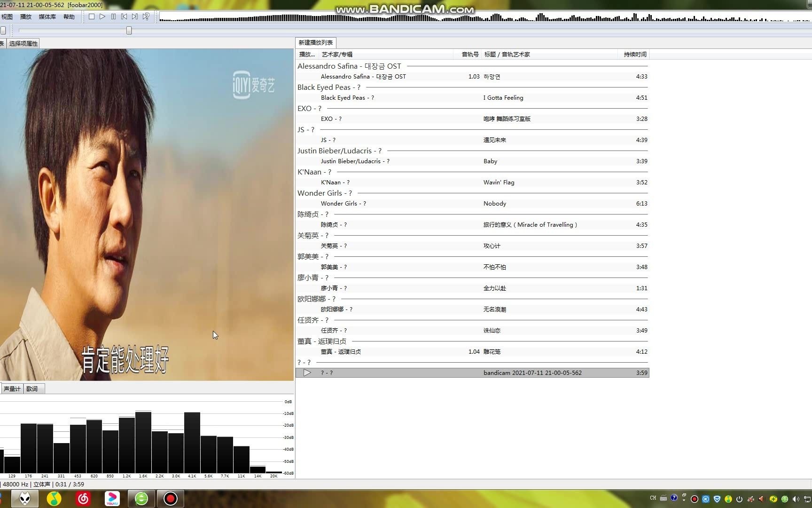Select the track 하망연

coord(472,76)
